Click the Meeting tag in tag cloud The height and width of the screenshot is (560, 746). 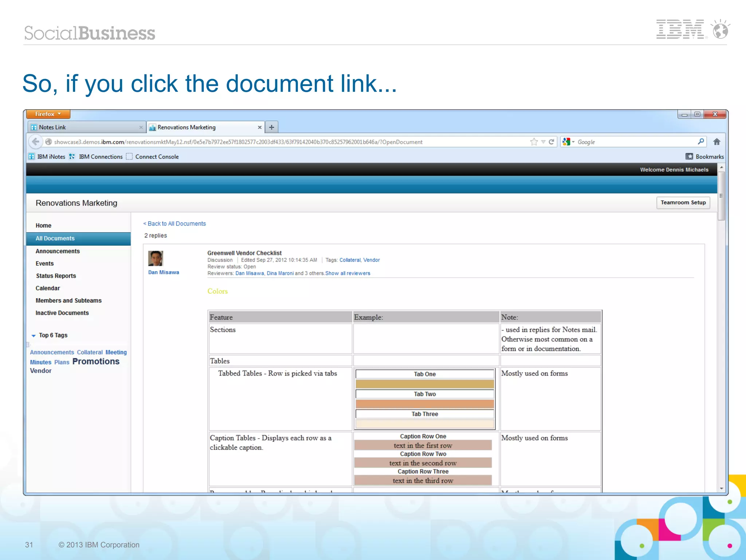click(116, 352)
